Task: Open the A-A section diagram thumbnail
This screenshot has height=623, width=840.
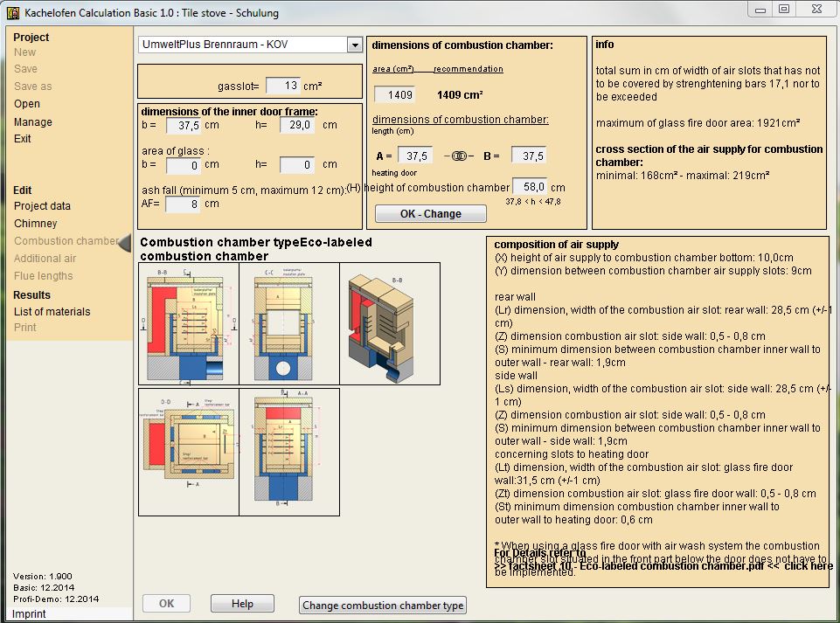Action: [288, 452]
